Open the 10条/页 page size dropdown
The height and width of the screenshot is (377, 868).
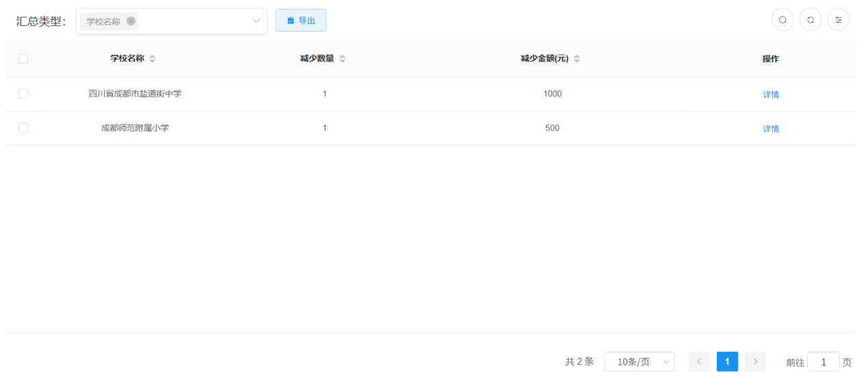pos(639,361)
